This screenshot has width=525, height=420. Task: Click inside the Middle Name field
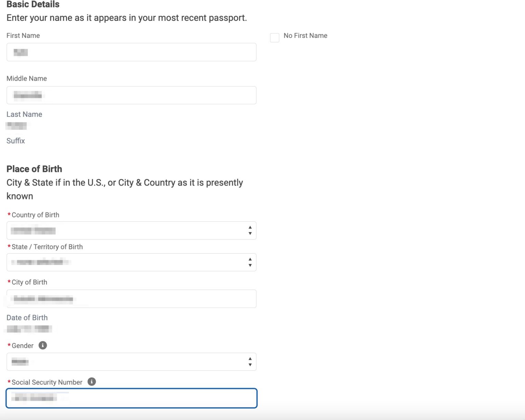131,95
